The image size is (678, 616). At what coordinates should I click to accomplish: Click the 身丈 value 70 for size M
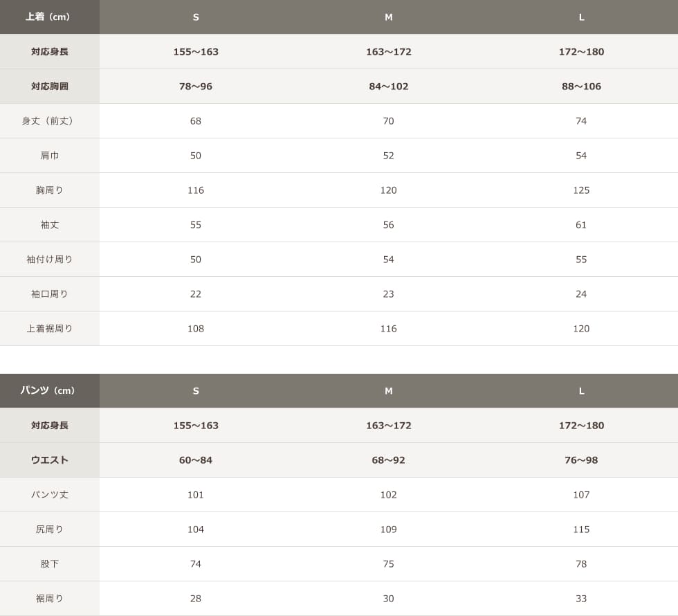[x=388, y=121]
